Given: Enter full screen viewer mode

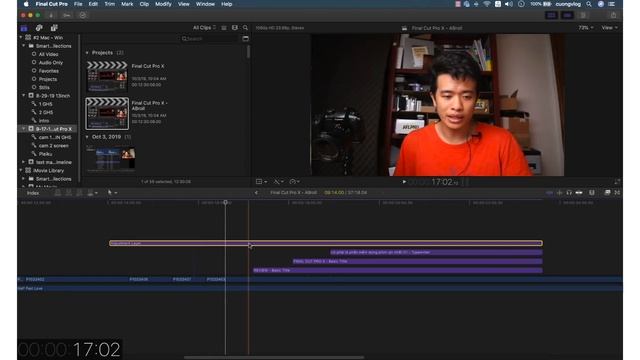Looking at the screenshot, I should coord(617,182).
